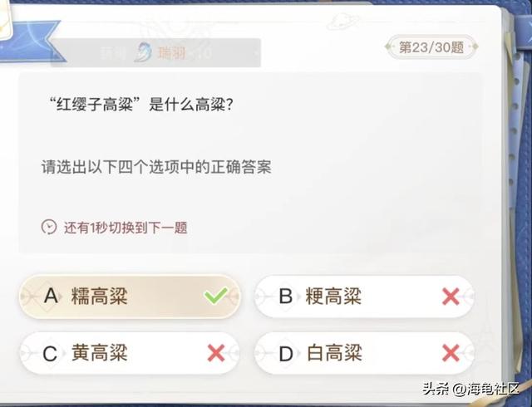Click the 第23/30题 question counter
This screenshot has height=407, width=532.
tap(431, 47)
